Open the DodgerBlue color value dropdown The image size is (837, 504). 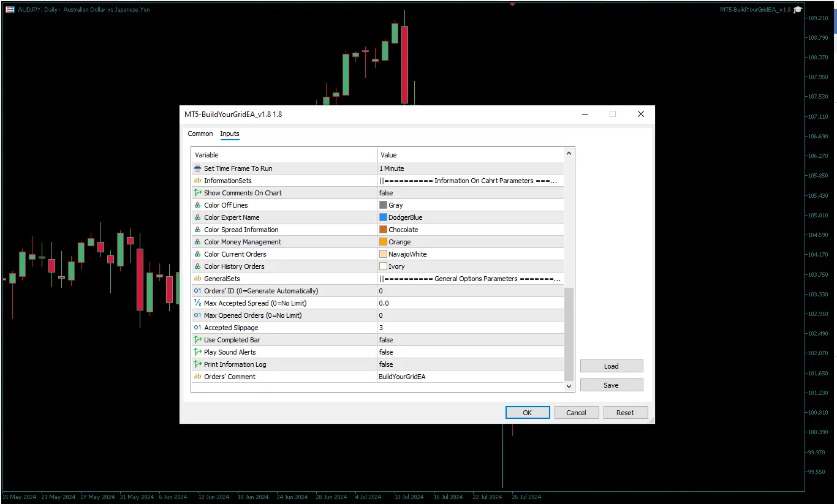469,217
